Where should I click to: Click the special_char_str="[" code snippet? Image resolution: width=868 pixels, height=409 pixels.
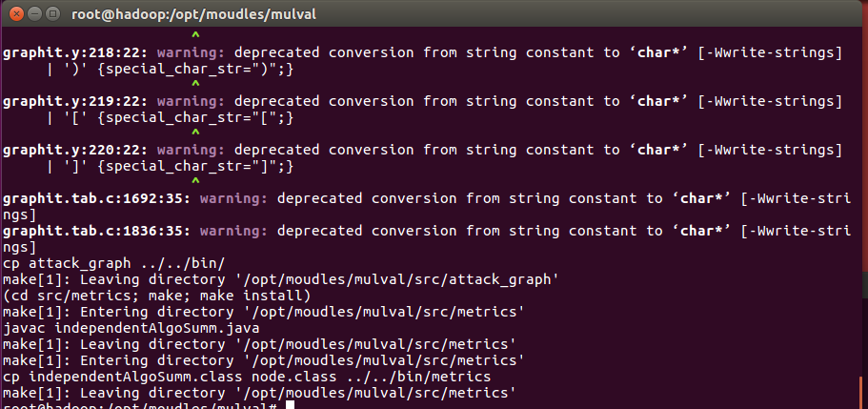tap(191, 117)
